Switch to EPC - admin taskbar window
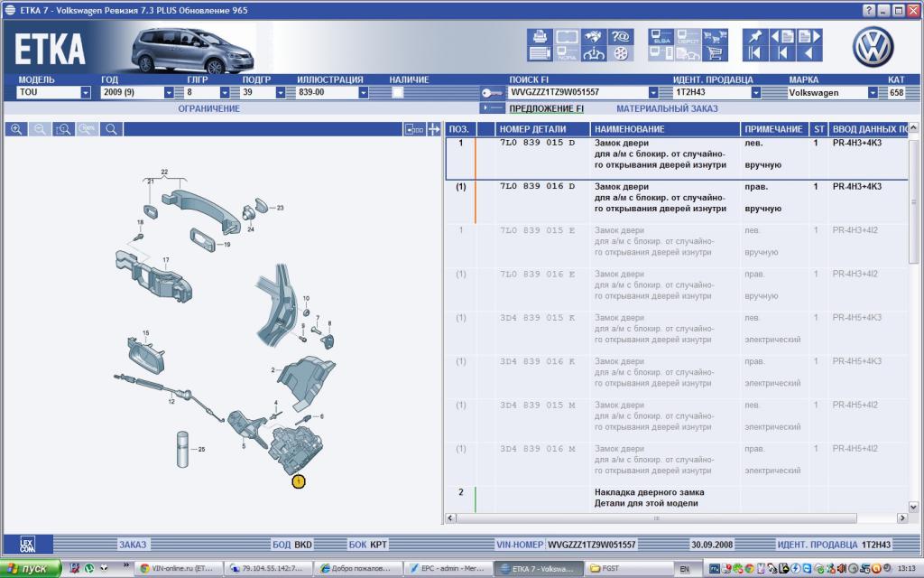The image size is (924, 578). [447, 569]
